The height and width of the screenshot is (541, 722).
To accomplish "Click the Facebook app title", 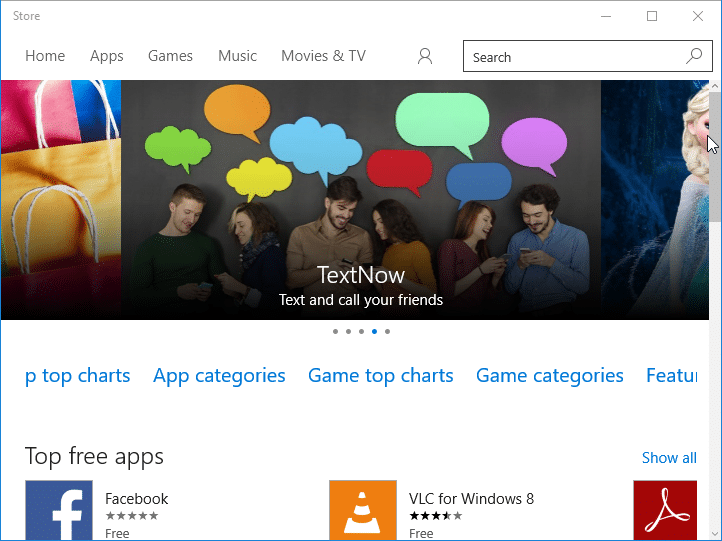I will (136, 499).
